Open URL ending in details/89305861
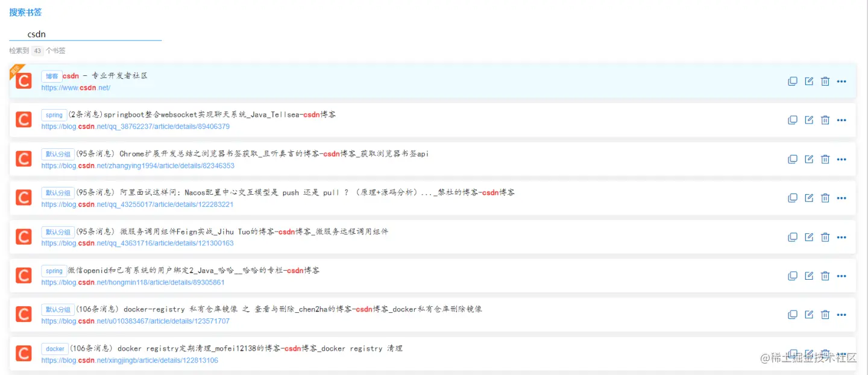The height and width of the screenshot is (375, 868). (x=133, y=282)
